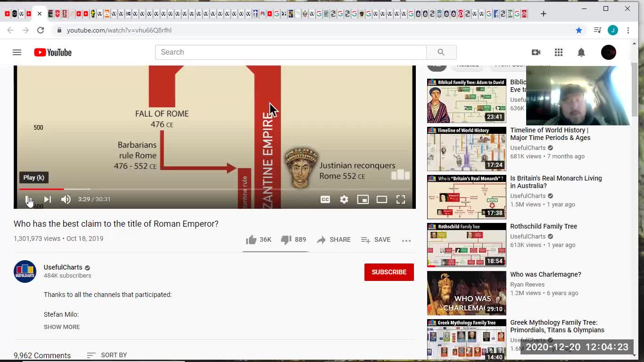Open the create video camera icon
Image resolution: width=644 pixels, height=362 pixels.
(536, 52)
